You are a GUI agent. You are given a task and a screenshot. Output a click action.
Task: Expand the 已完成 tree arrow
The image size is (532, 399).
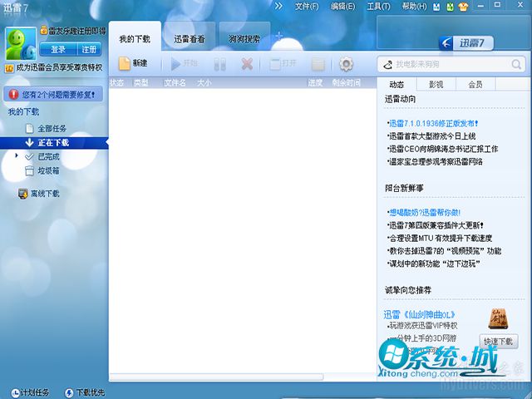17,155
